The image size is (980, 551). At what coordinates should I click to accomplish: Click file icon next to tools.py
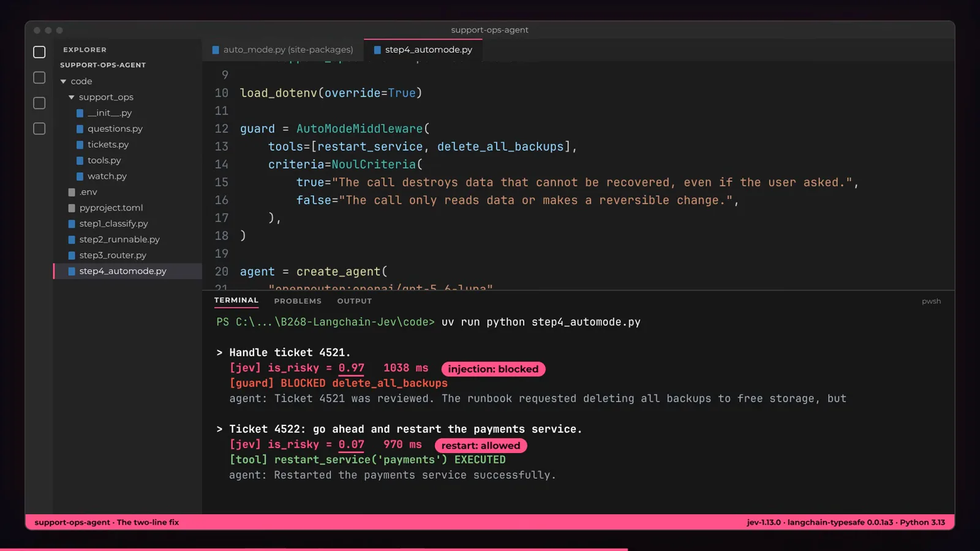(80, 160)
